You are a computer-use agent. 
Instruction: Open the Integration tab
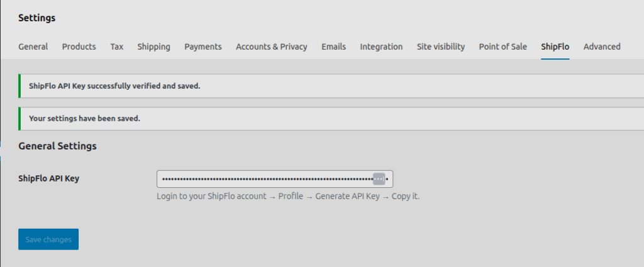(x=381, y=46)
